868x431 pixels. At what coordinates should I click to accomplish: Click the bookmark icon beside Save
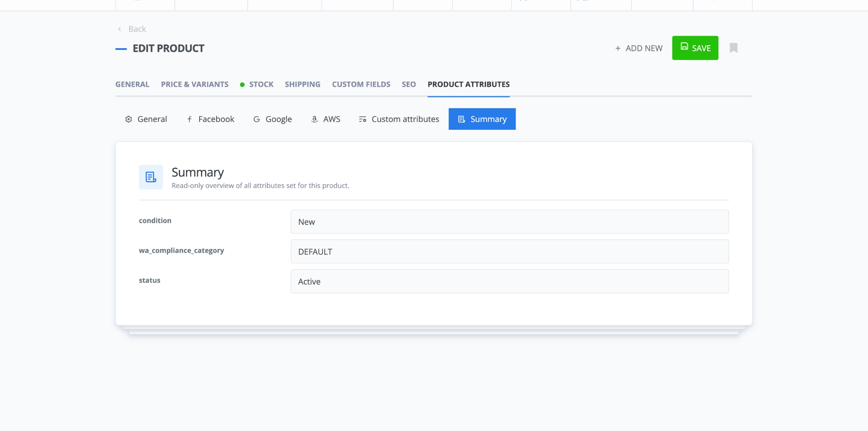click(733, 48)
